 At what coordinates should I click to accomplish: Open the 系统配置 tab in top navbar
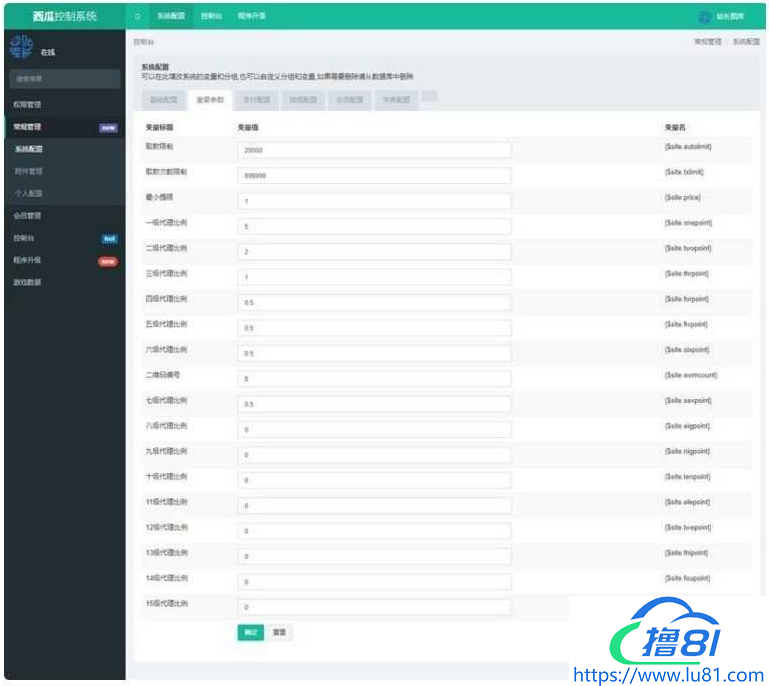click(172, 16)
